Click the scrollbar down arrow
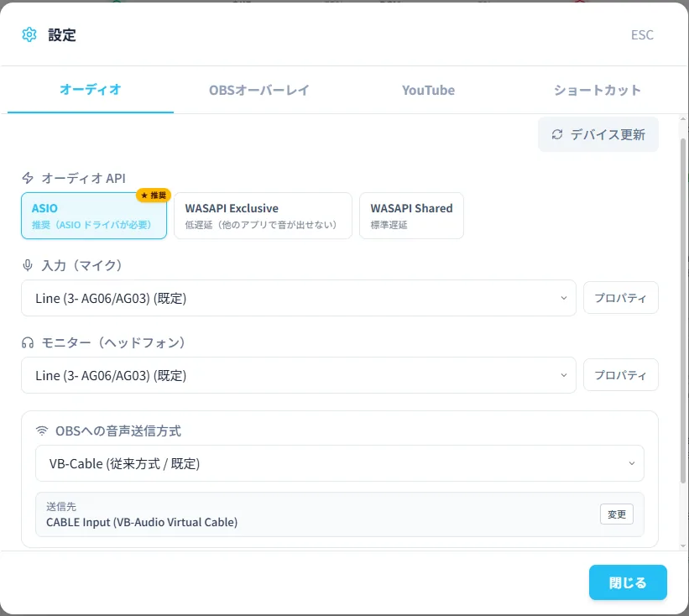 683,546
